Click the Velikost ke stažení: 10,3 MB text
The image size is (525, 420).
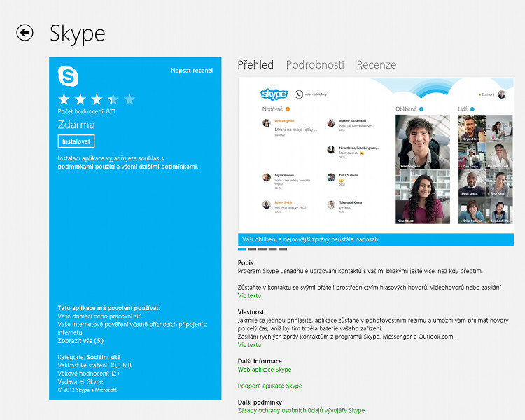tap(94, 365)
